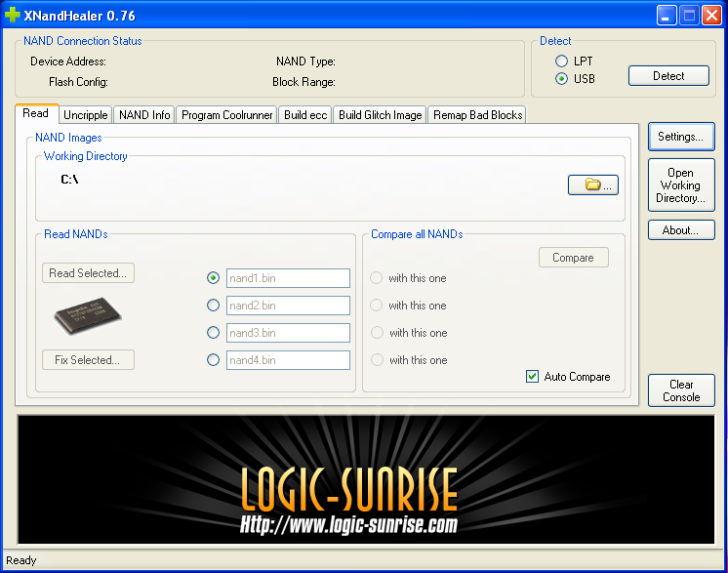
Task: Close the XNandHealer window
Action: 711,16
